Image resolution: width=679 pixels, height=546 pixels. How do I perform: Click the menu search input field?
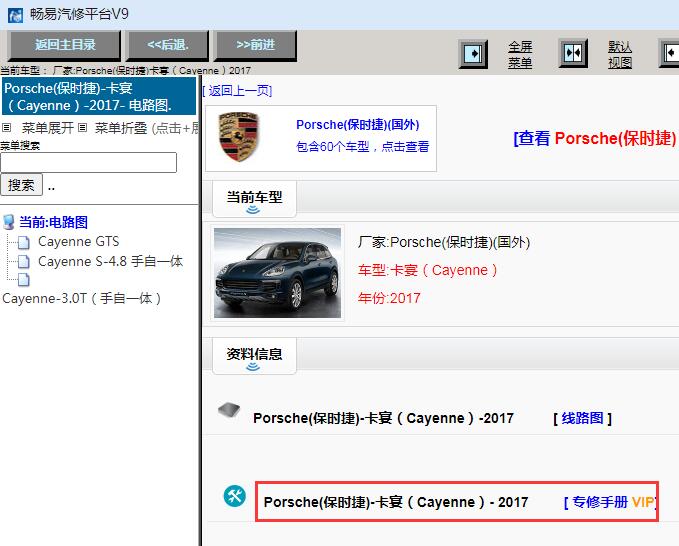coord(88,162)
